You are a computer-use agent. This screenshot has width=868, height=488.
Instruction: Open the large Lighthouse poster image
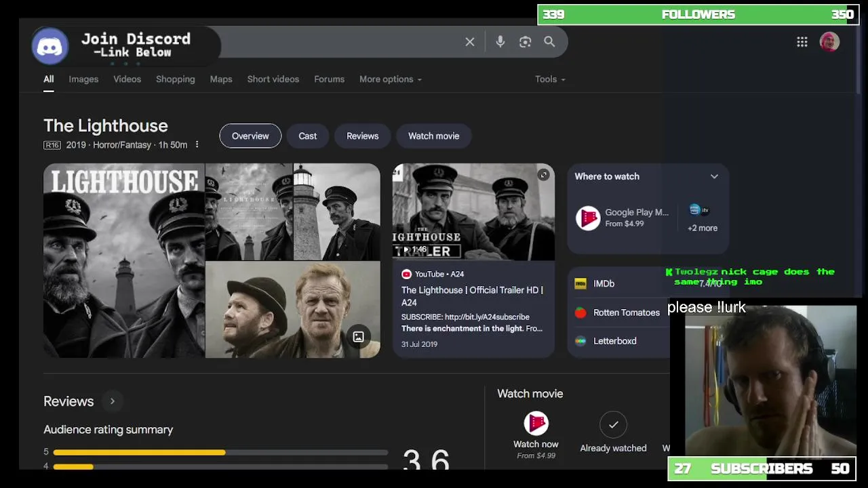pyautogui.click(x=124, y=260)
